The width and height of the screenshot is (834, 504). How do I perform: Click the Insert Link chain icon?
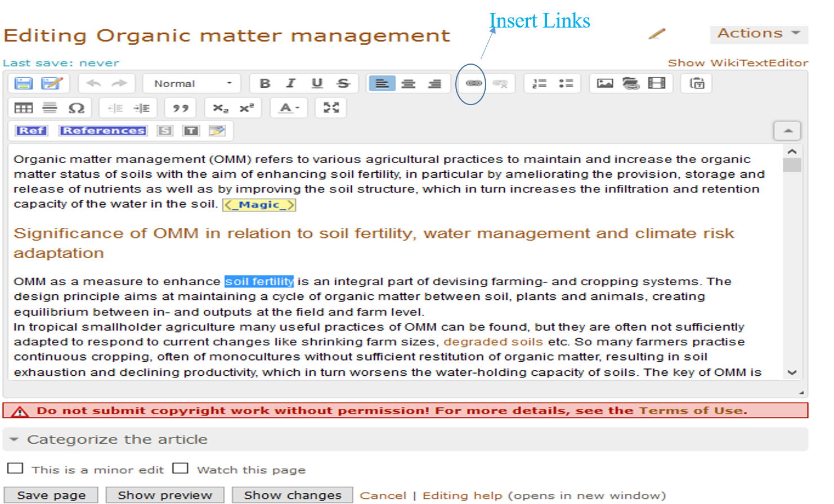[473, 83]
